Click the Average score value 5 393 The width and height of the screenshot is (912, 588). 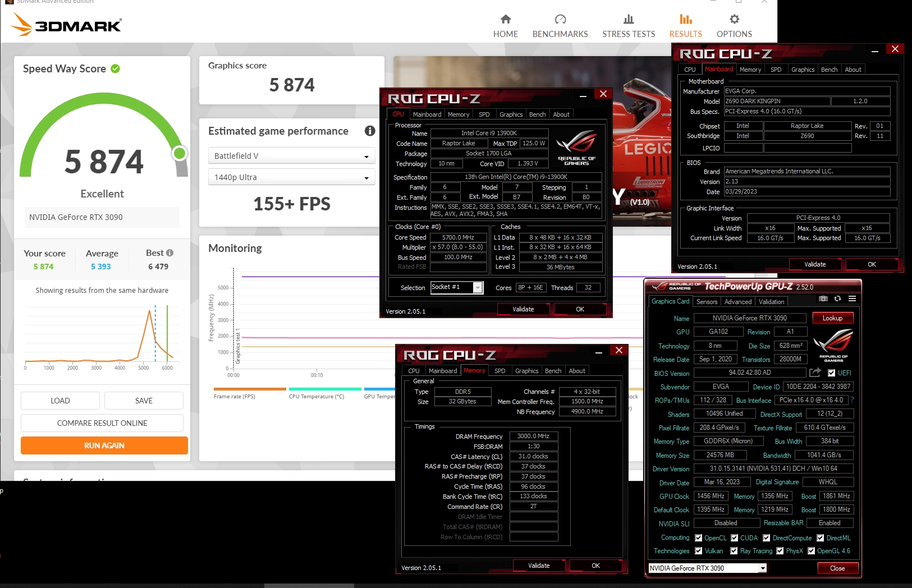pyautogui.click(x=101, y=267)
